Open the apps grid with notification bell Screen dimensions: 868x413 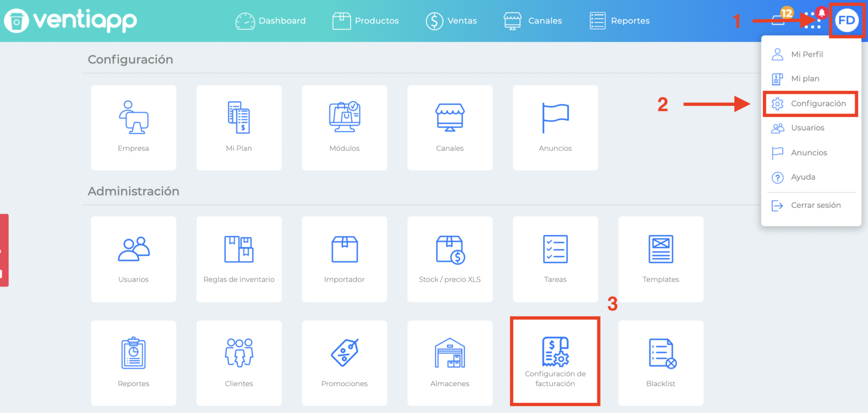click(x=814, y=20)
